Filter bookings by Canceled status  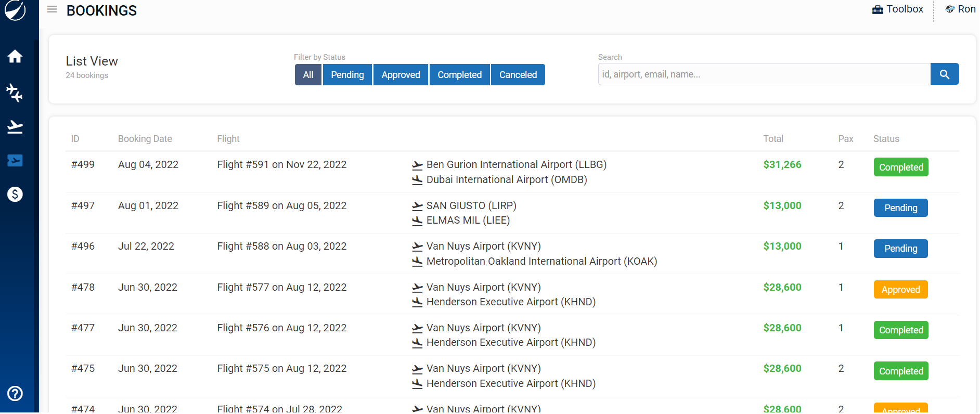[518, 75]
